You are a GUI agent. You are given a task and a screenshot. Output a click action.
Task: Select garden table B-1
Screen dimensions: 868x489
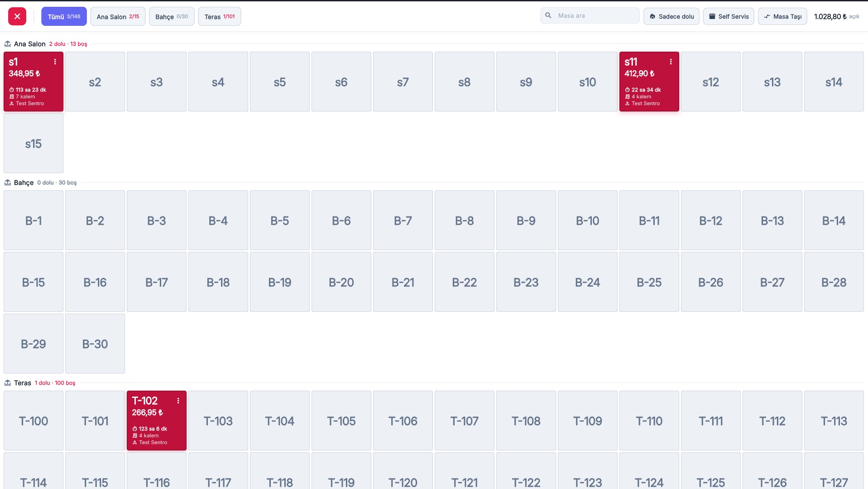pyautogui.click(x=34, y=220)
